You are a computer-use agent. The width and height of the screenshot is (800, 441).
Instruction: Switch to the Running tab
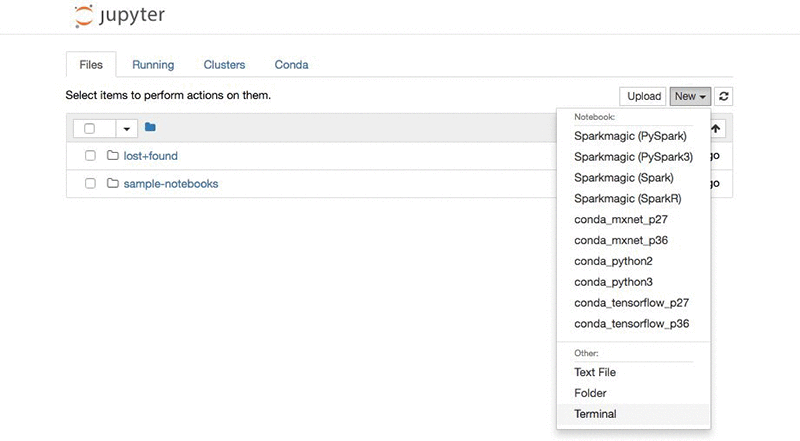[x=153, y=65]
